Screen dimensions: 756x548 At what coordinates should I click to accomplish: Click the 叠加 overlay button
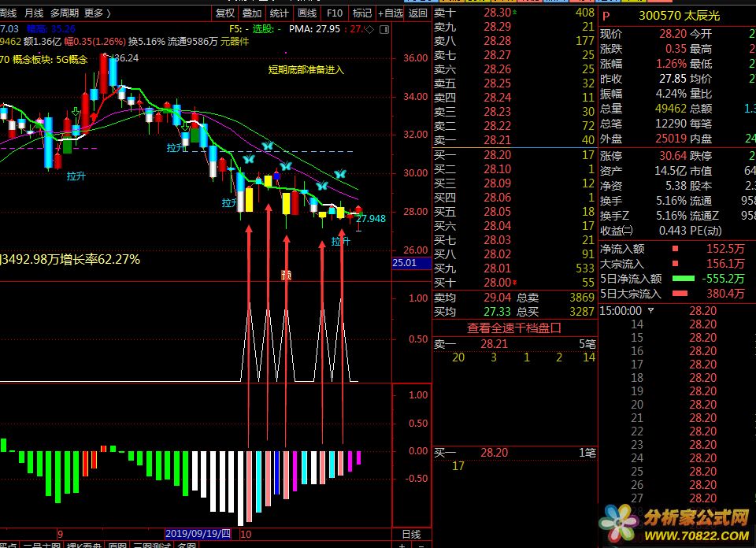pyautogui.click(x=252, y=13)
